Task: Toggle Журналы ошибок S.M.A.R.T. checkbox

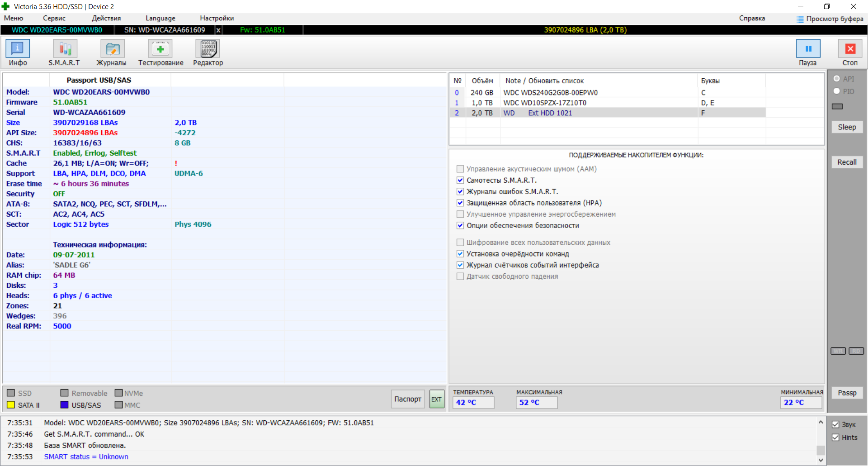Action: [x=460, y=191]
